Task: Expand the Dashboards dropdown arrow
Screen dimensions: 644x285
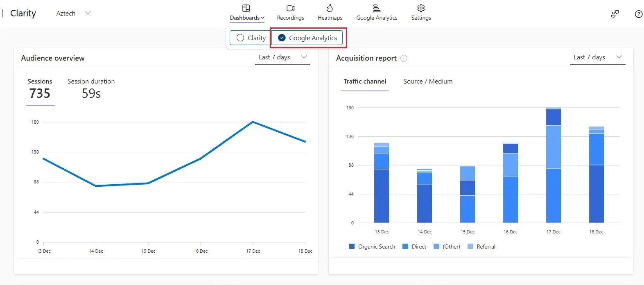Action: pos(262,18)
